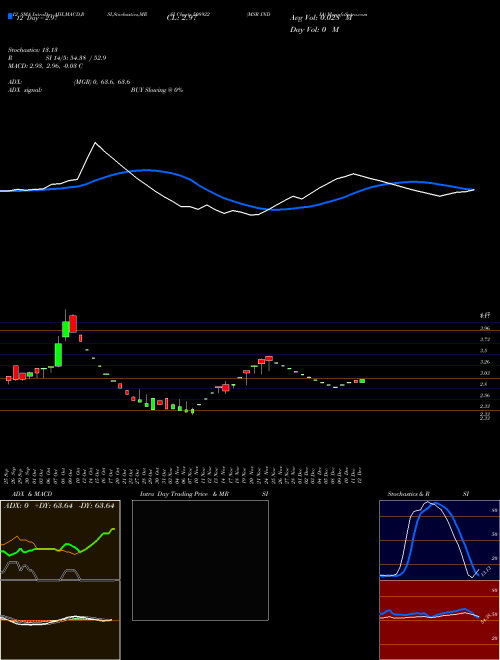Click the 3.26 price axis label

tap(484, 362)
